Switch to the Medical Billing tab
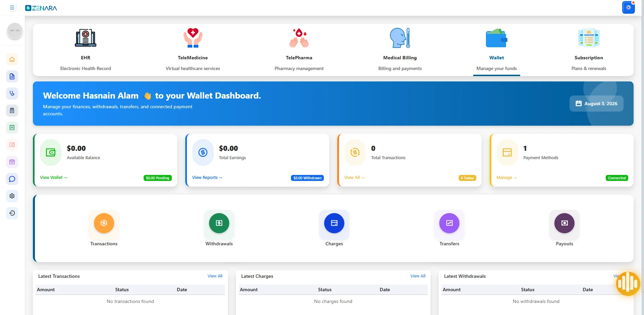This screenshot has width=644, height=315. [400, 50]
